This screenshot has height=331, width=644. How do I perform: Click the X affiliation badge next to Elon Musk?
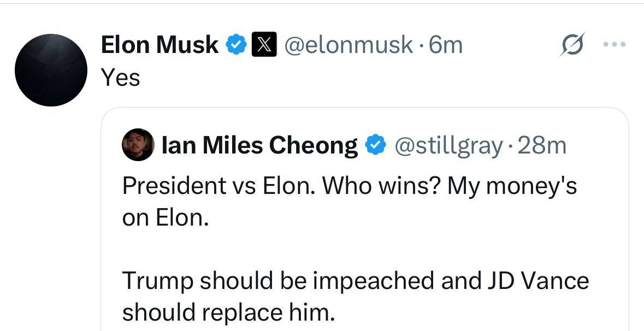click(264, 45)
